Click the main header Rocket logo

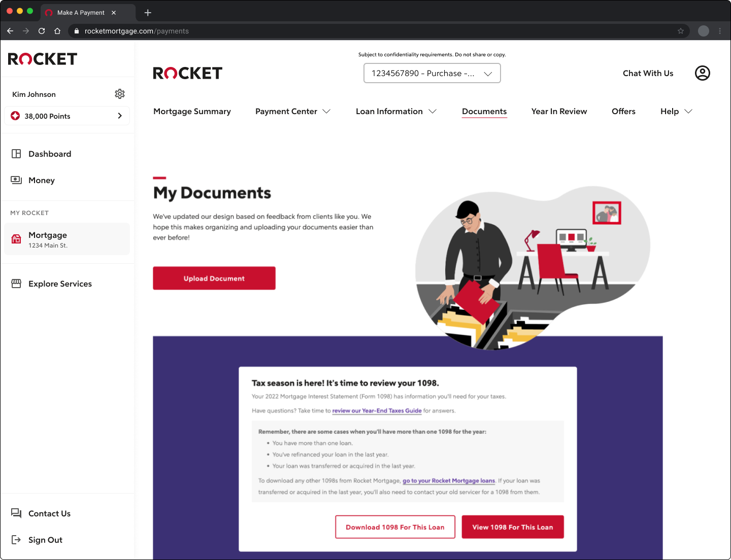point(188,73)
